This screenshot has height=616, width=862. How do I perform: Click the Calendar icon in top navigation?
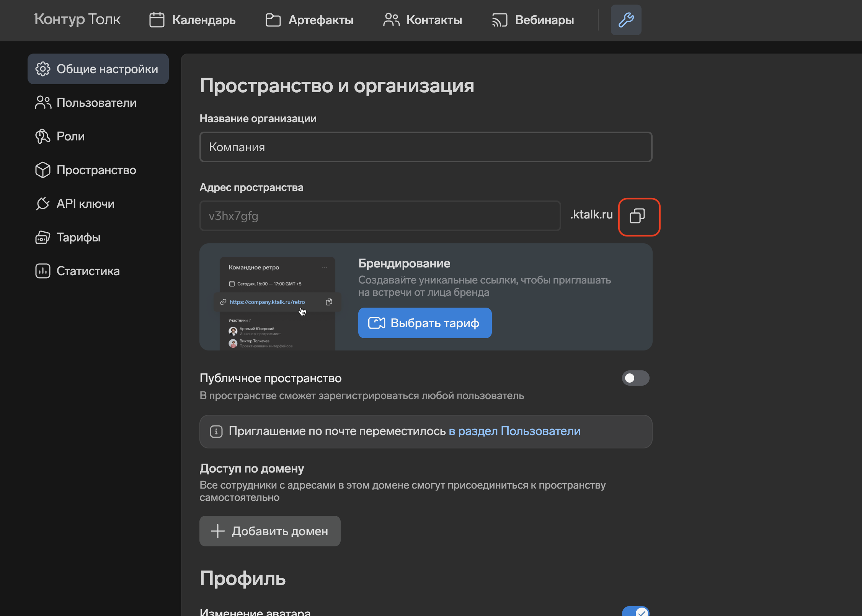coord(157,20)
